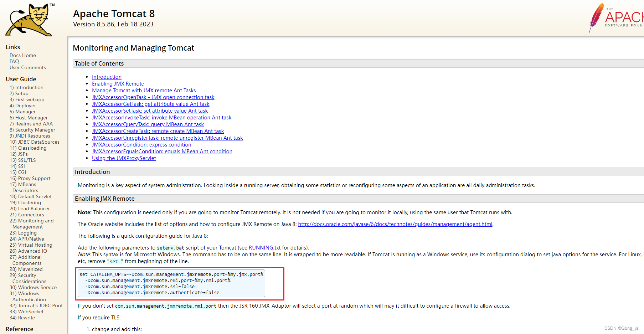
Task: Open 9) JNDI Resources page
Action: click(30, 136)
